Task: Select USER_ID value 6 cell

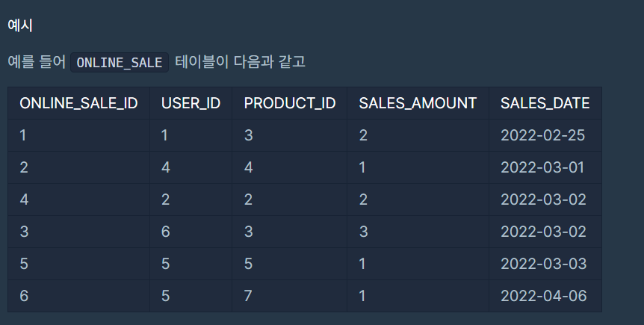Action: [x=191, y=232]
